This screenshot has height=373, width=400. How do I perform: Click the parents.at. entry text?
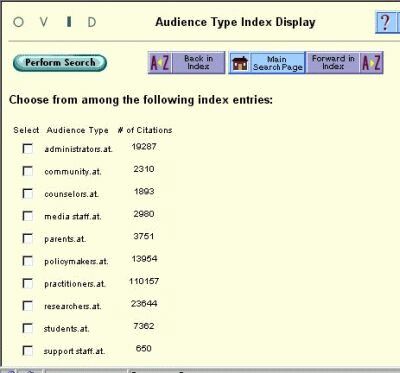tap(65, 239)
